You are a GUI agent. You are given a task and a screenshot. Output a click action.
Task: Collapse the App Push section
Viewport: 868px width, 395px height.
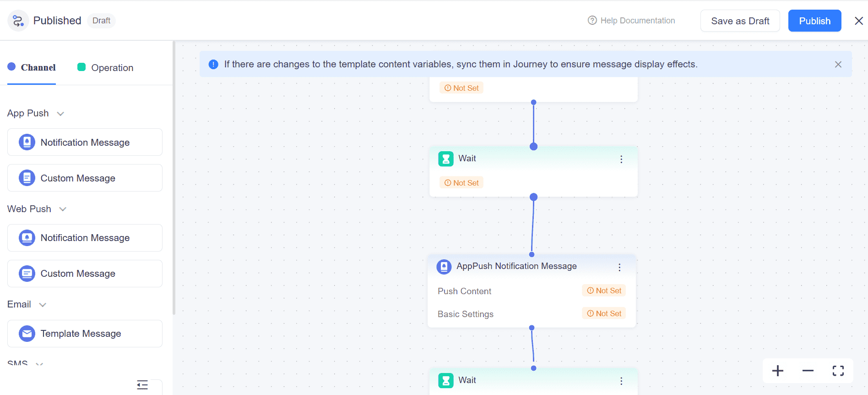click(x=60, y=114)
